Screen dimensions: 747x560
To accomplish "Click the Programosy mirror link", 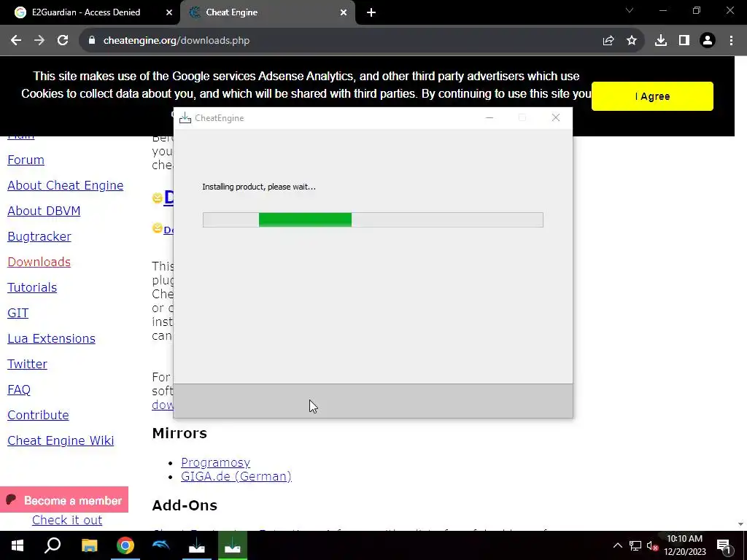I will (215, 462).
